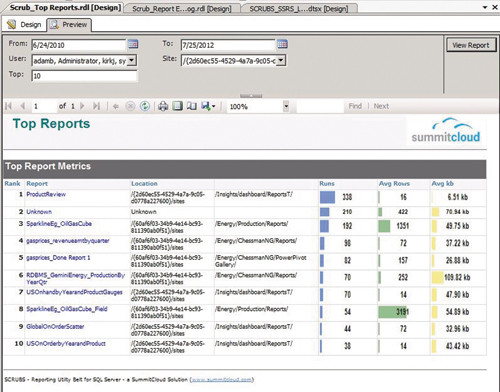Viewport: 500px width, 392px height.
Task: Open the zoom percentage dropdown
Action: (x=286, y=107)
